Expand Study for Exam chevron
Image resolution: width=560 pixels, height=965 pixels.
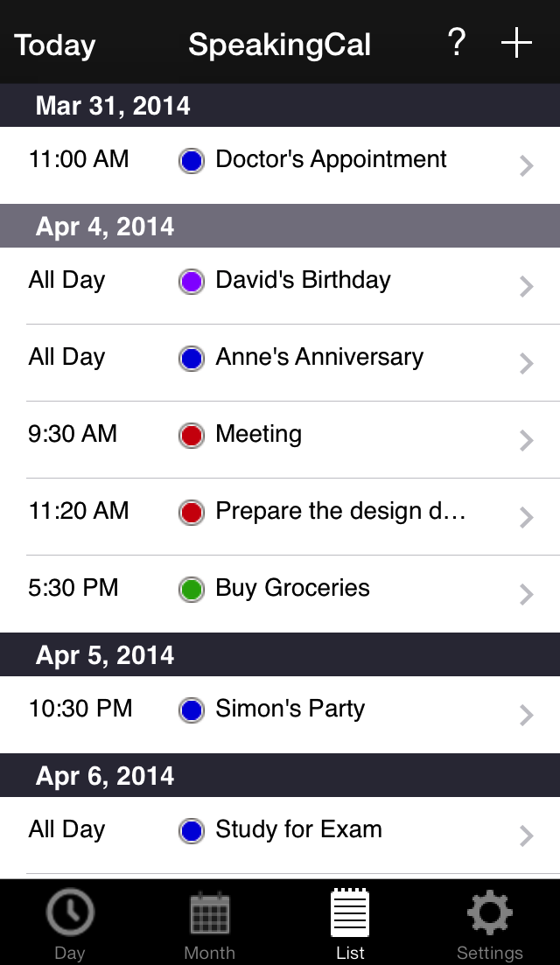pos(526,836)
